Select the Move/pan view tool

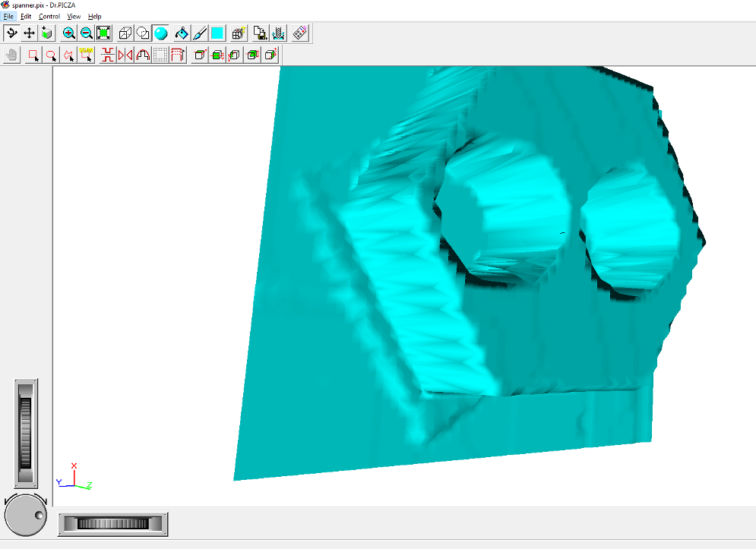tap(30, 33)
